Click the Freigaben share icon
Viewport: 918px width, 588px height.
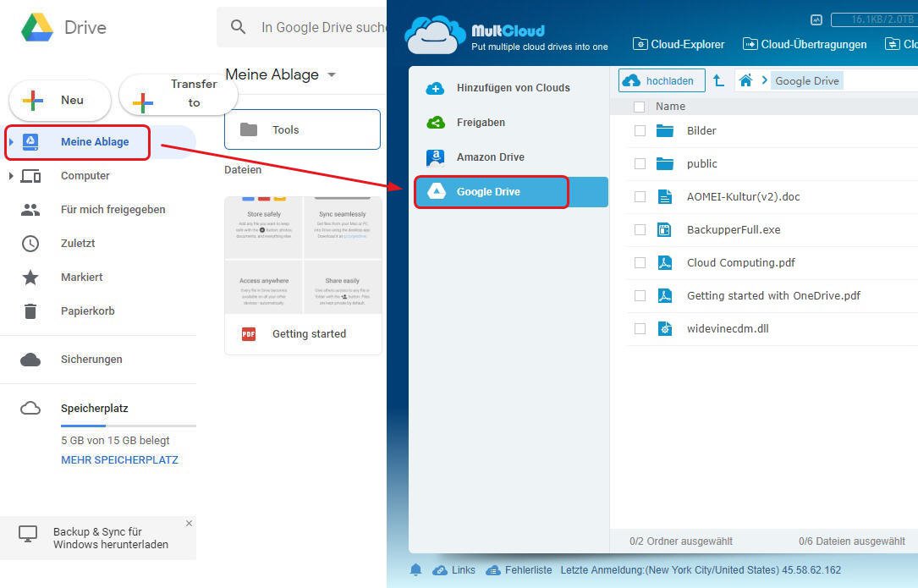tap(436, 123)
